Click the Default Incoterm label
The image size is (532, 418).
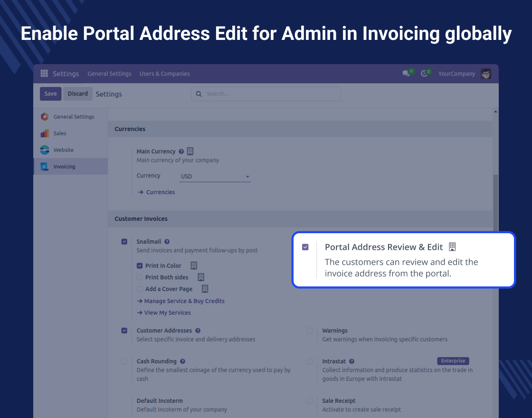coord(160,401)
